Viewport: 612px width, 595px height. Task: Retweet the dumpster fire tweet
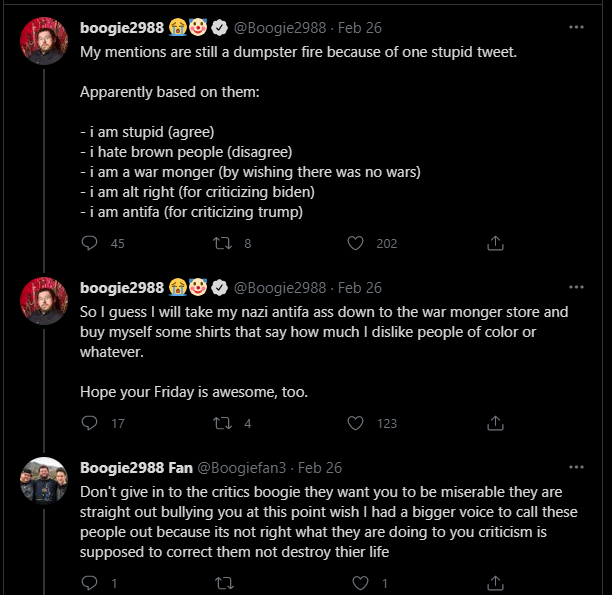pyautogui.click(x=224, y=243)
